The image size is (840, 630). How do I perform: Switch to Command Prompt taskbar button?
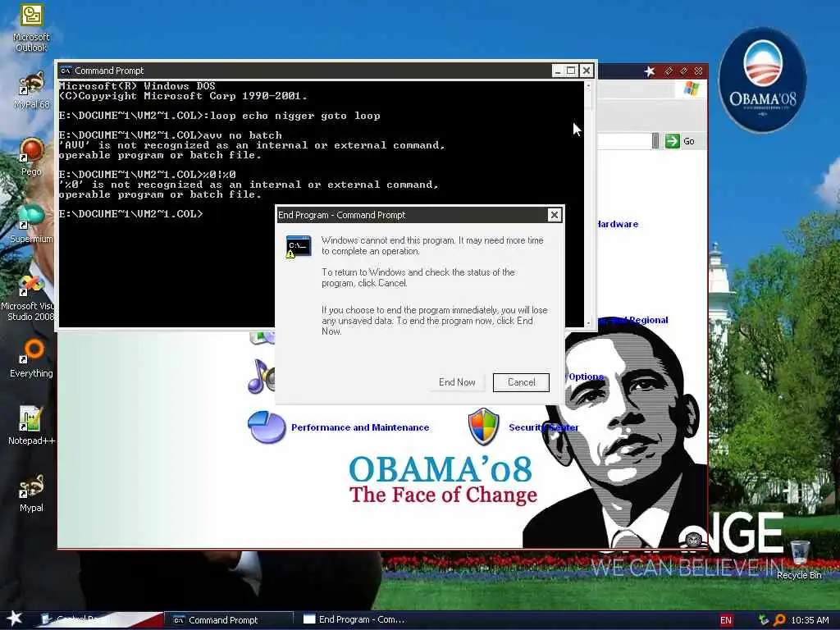230,620
